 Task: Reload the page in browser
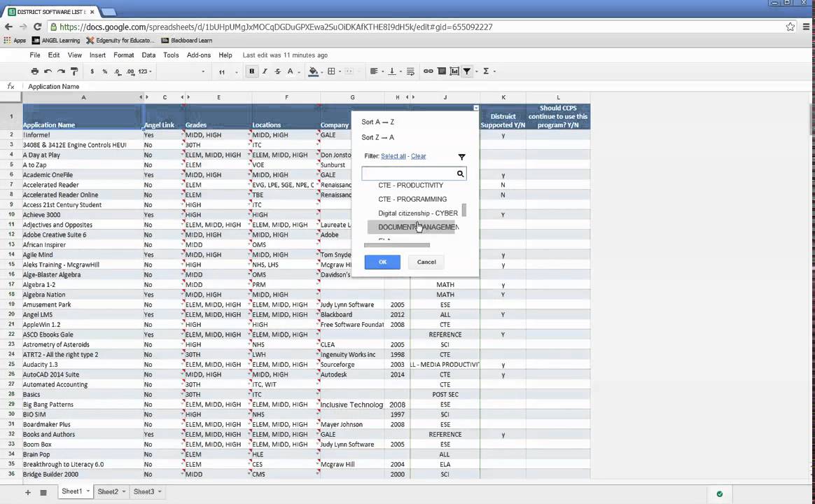click(37, 27)
